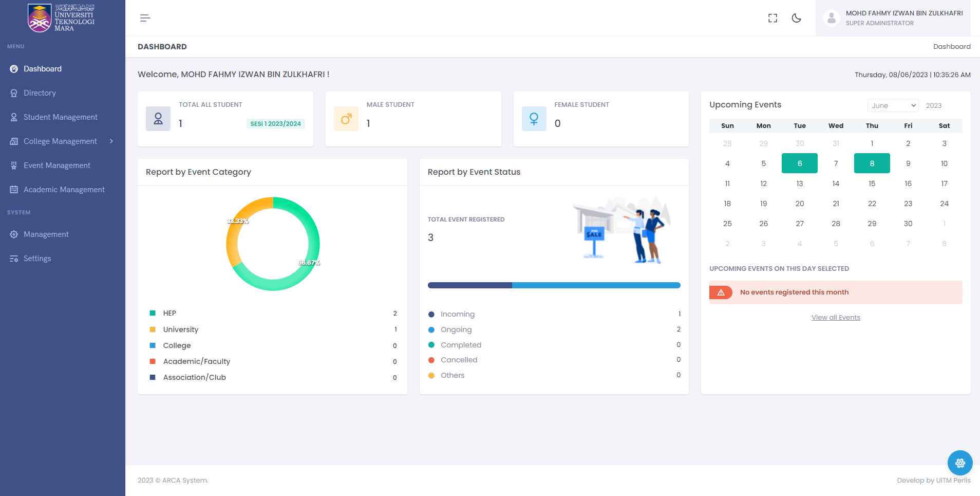The height and width of the screenshot is (496, 980).
Task: Open the super administrator profile menu
Action: tap(903, 18)
